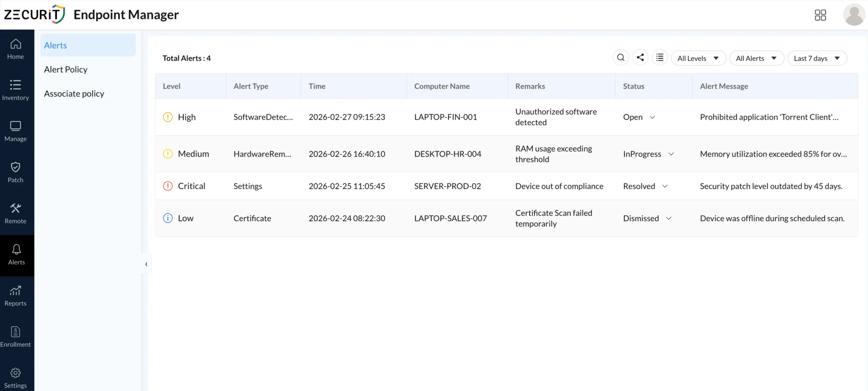Open Settings from the sidebar
Image resolution: width=868 pixels, height=391 pixels.
click(x=15, y=376)
